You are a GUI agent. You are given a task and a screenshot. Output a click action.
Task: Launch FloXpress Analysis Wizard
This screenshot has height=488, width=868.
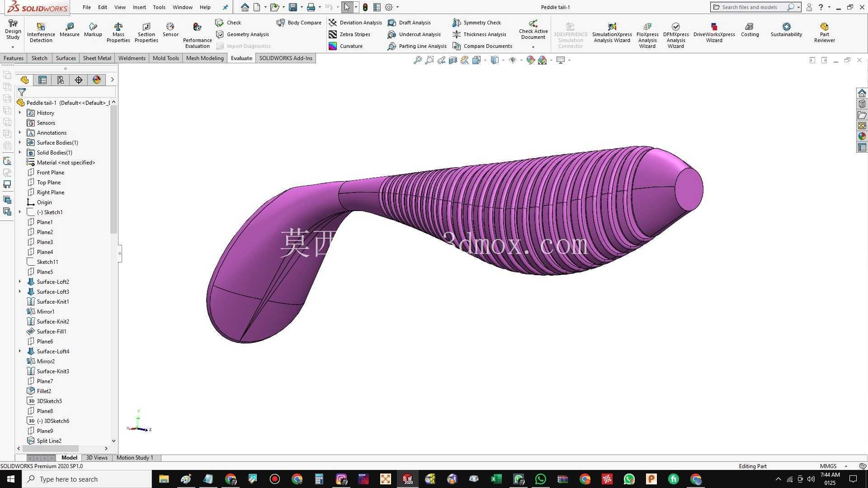(x=647, y=35)
